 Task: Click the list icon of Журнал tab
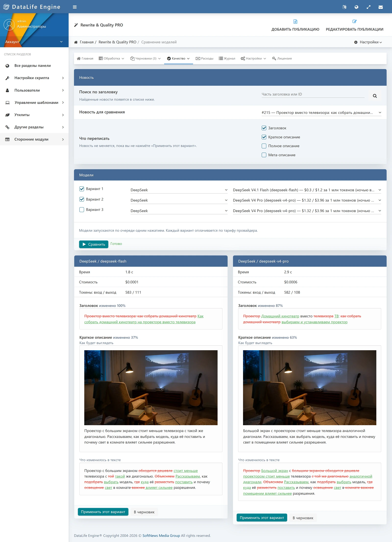tap(221, 59)
